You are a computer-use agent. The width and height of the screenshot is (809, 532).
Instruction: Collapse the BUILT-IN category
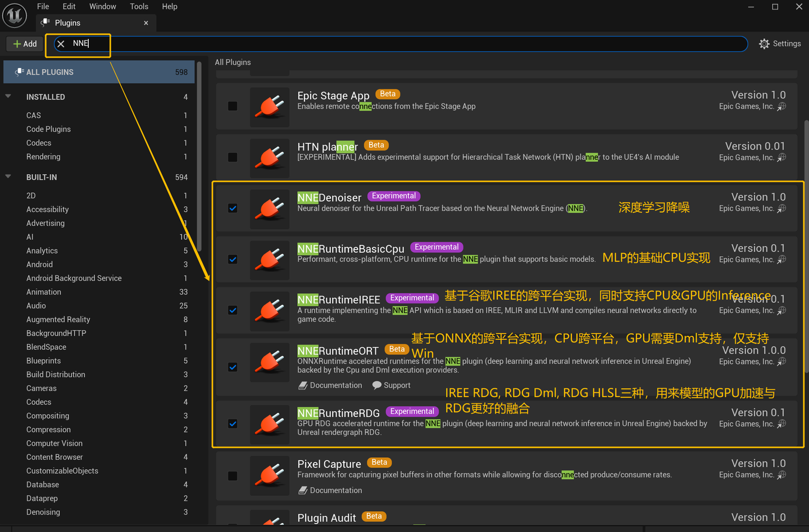(x=8, y=176)
